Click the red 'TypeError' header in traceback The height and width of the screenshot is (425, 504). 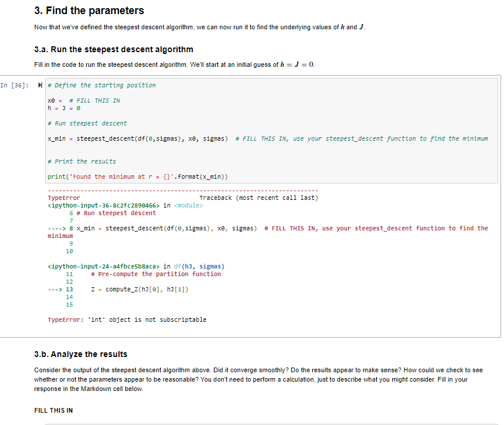coord(64,198)
